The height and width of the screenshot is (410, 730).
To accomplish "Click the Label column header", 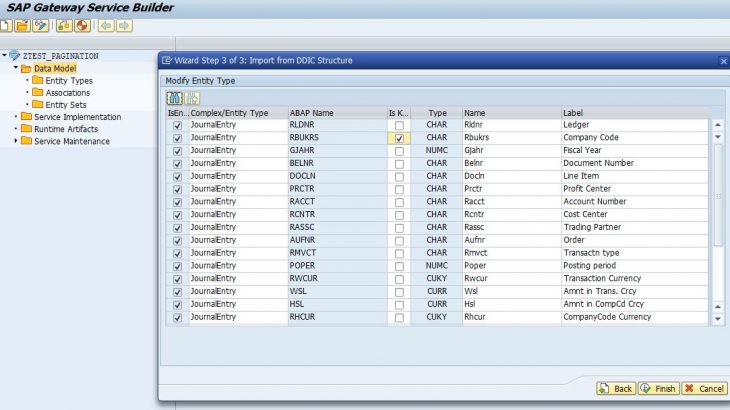I will 635,113.
